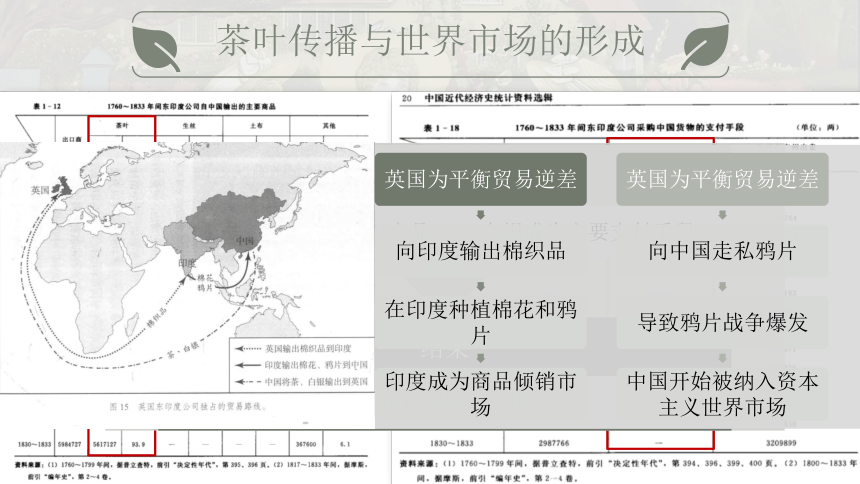Click the 向中国走私鸦片 box
Viewport: 860px width, 484px height.
[722, 251]
